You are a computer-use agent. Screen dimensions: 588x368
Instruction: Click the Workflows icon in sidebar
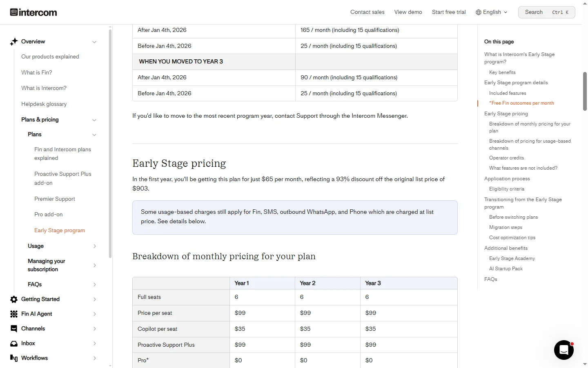(14, 358)
